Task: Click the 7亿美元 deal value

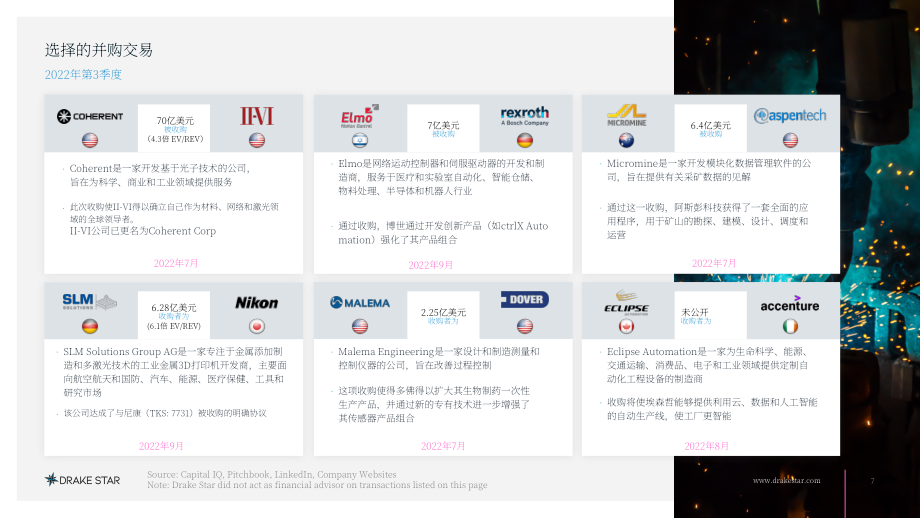Action: [444, 125]
